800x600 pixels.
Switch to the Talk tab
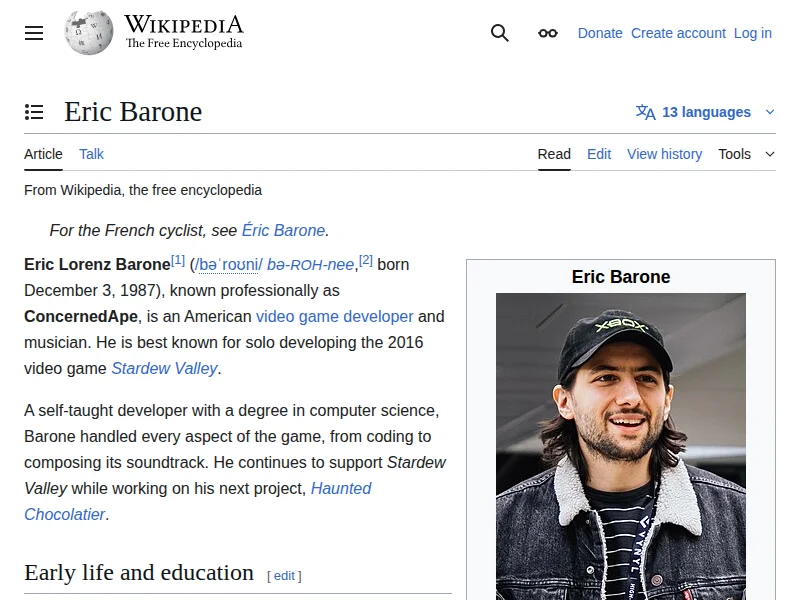[91, 154]
